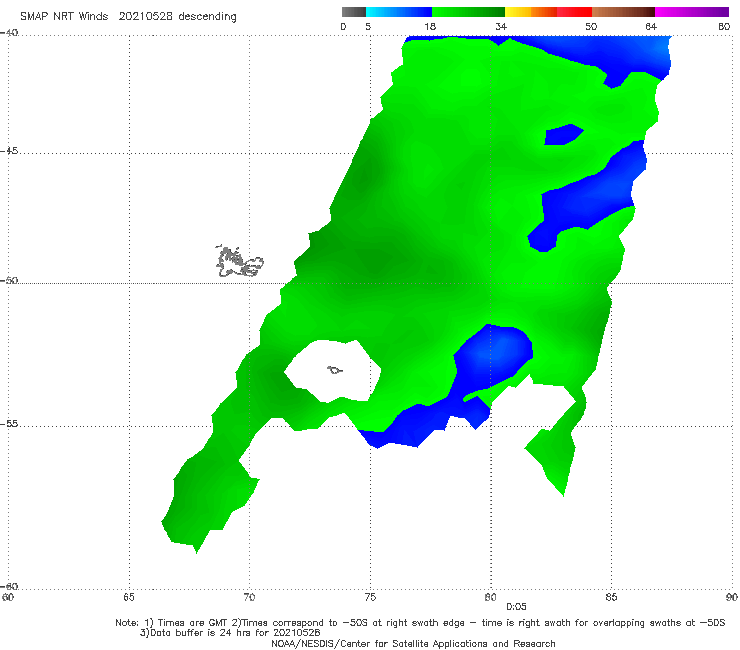The image size is (740, 650).
Task: Click the "90" longitude label
Action: coord(732,597)
